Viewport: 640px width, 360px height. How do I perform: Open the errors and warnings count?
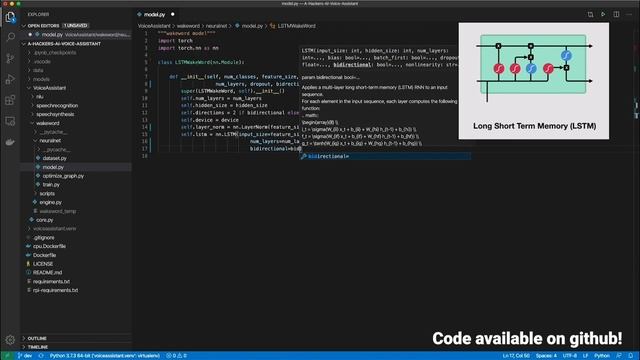[176, 356]
